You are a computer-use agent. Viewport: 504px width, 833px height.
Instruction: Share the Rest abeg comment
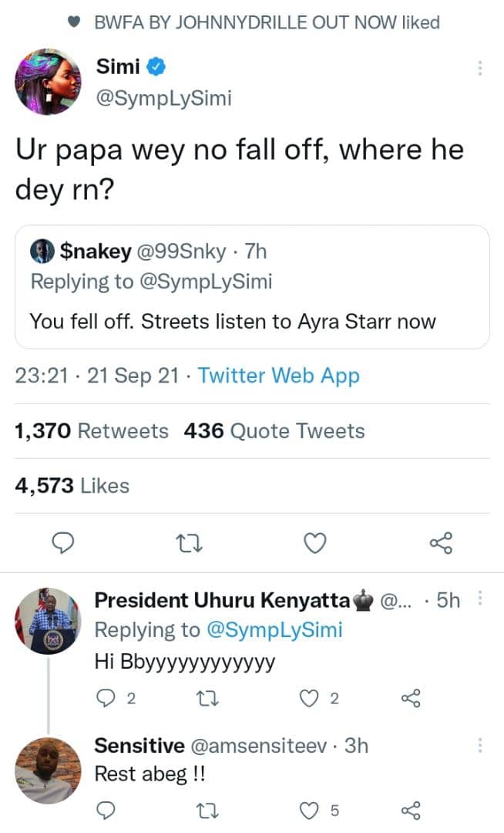409,810
